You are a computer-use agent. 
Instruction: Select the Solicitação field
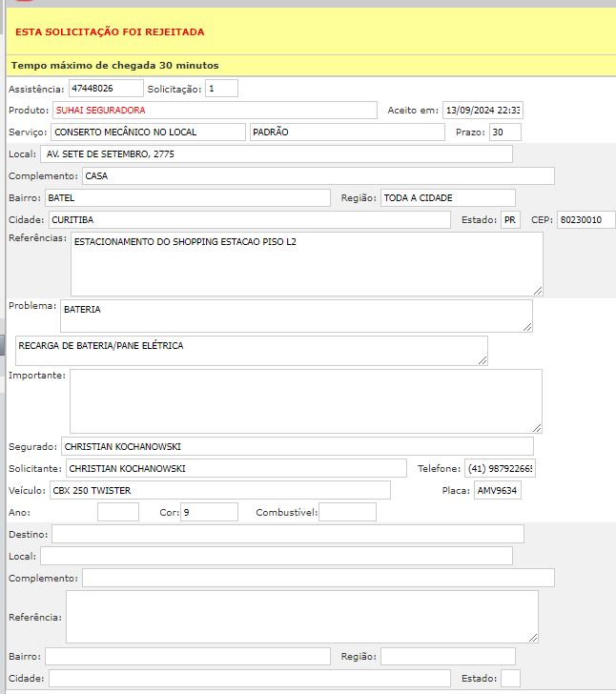[220, 89]
